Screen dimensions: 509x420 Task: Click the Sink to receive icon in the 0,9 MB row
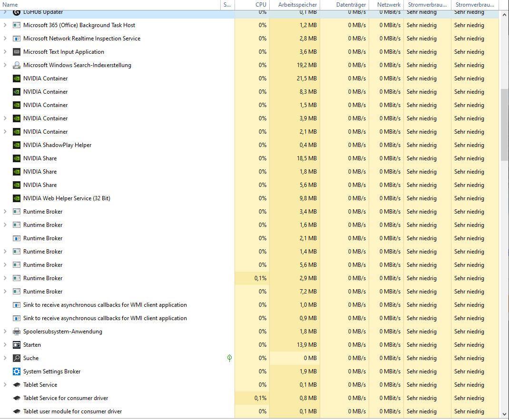(x=17, y=318)
